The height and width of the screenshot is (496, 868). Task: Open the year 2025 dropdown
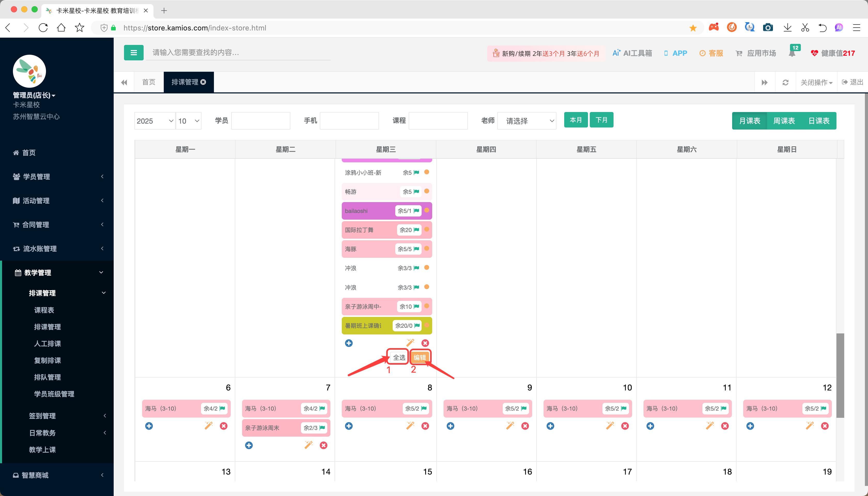(155, 121)
